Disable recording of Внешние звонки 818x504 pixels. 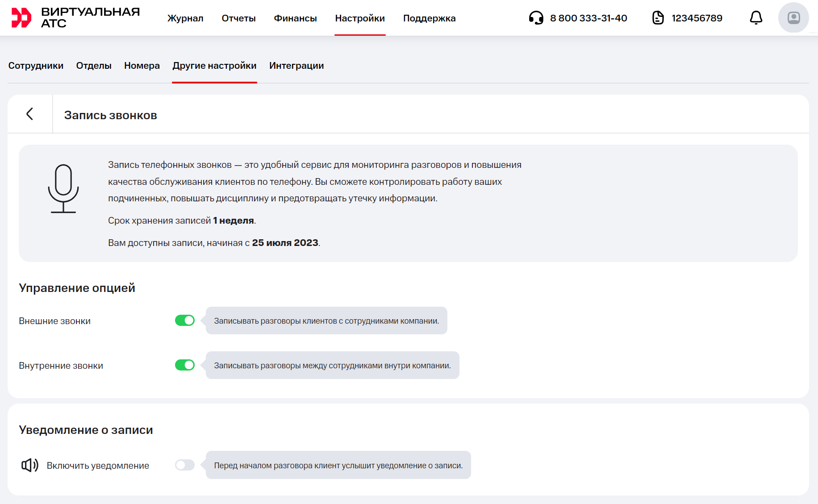coord(184,321)
